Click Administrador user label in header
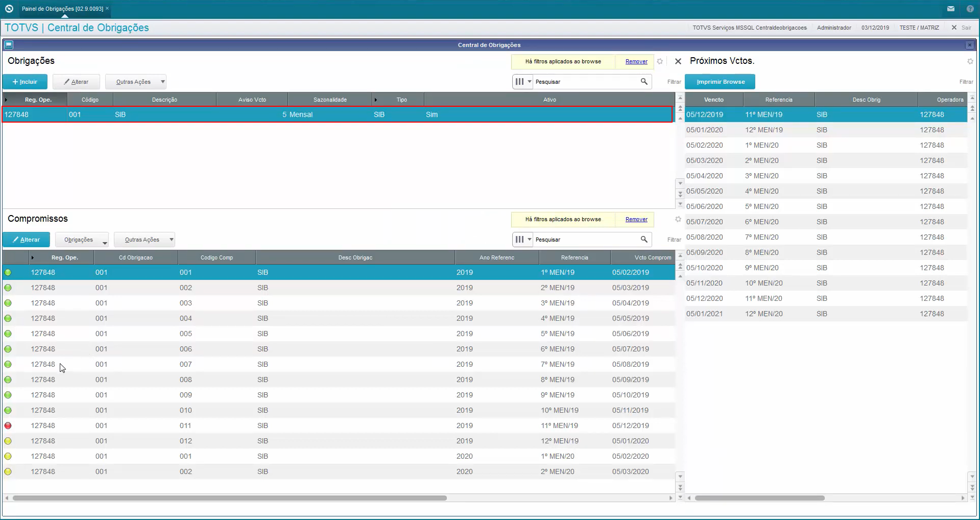The height and width of the screenshot is (520, 980). pos(834,28)
